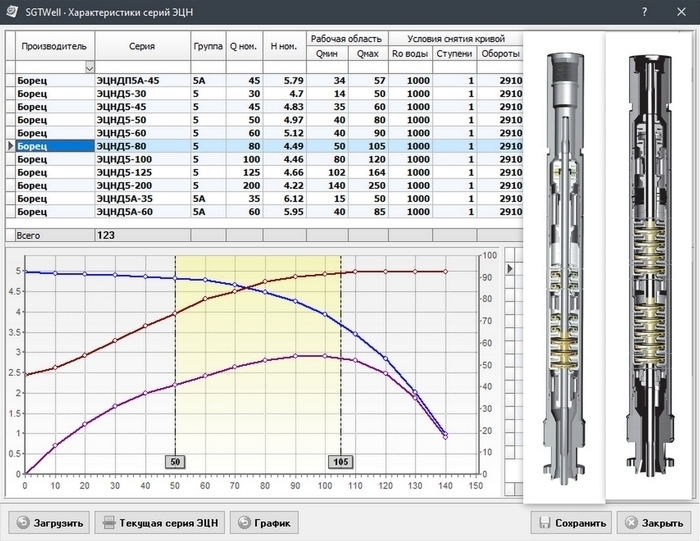This screenshot has width=700, height=541.
Task: Open the help question mark in title bar
Action: 643,11
